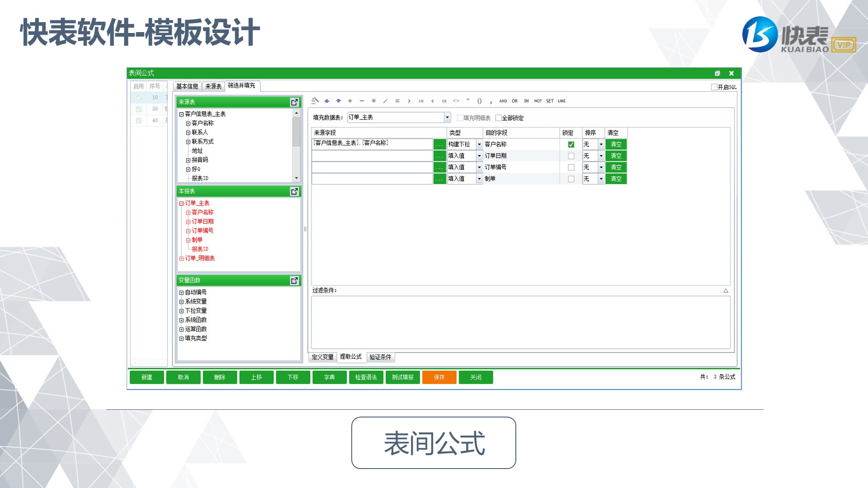868x488 pixels.
Task: Insert the plus operator
Action: point(350,101)
